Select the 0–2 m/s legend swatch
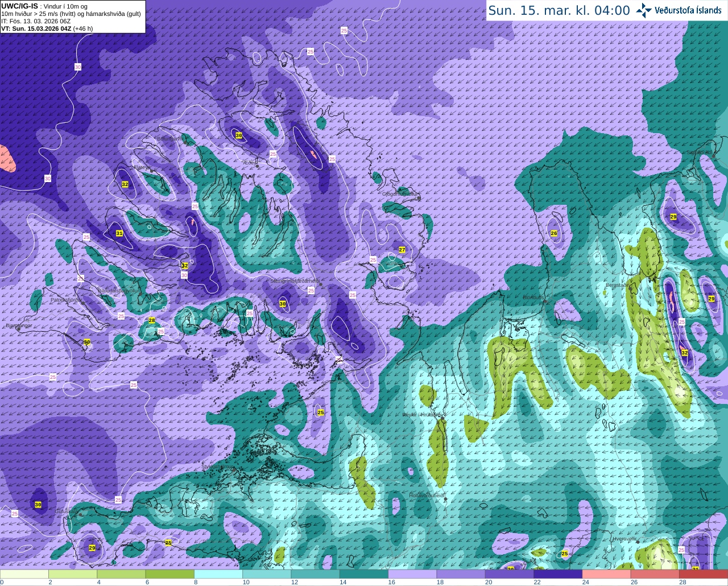This screenshot has height=586, width=728. pos(24,573)
